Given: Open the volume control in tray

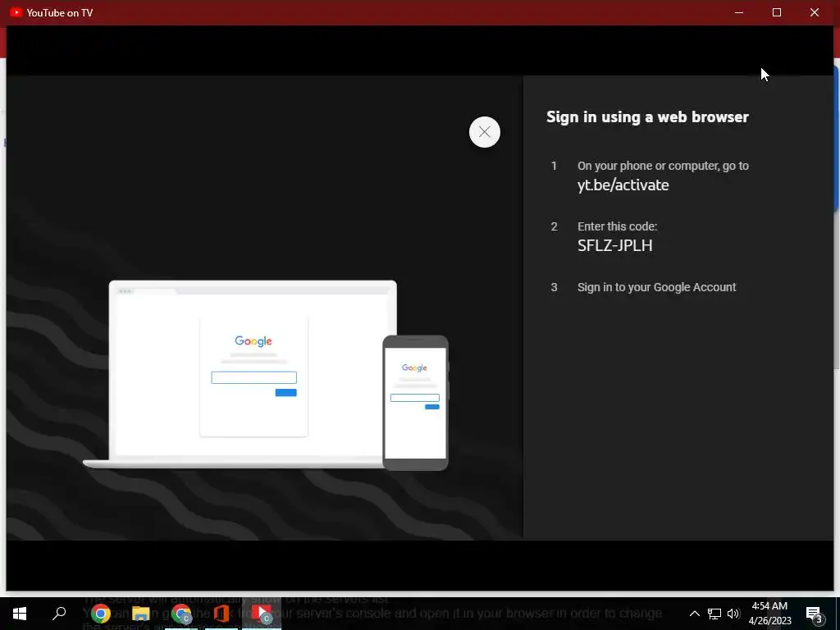Looking at the screenshot, I should click(x=733, y=614).
